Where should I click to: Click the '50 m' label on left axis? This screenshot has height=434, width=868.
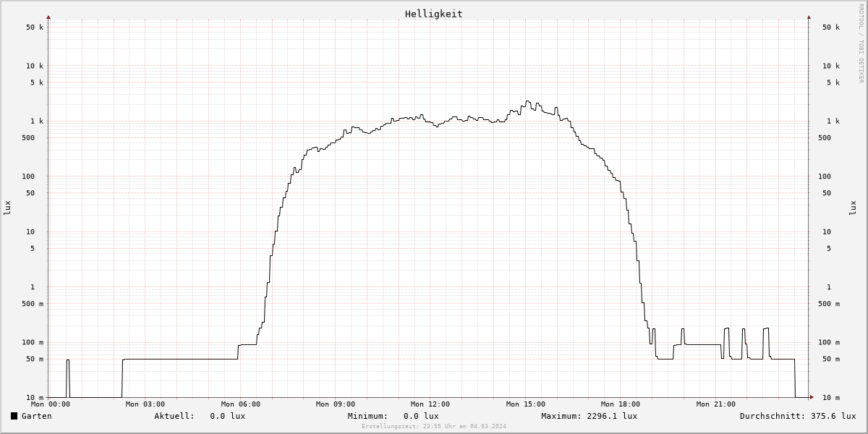[35, 359]
